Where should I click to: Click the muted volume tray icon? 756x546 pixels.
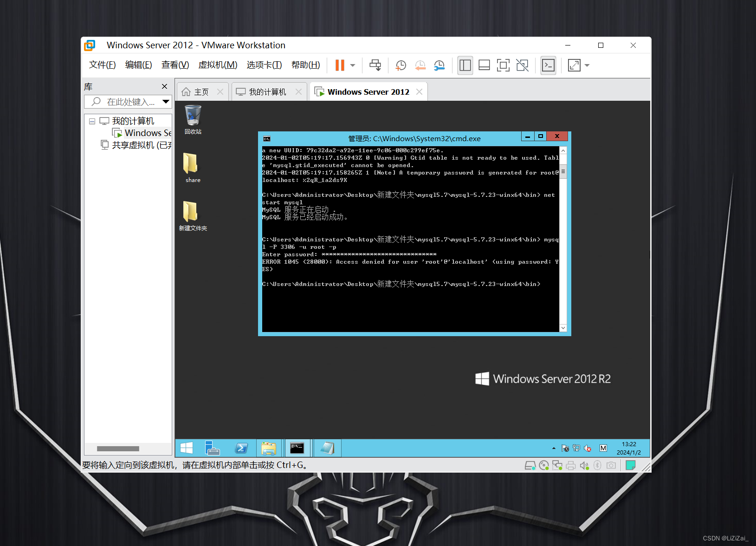(x=588, y=448)
